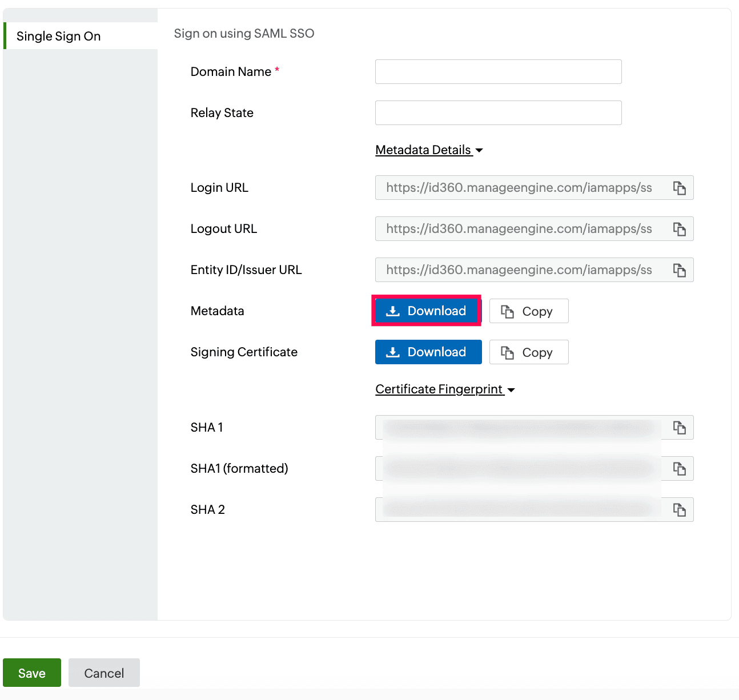Click the download icon on Signing Certificate button

pyautogui.click(x=393, y=352)
